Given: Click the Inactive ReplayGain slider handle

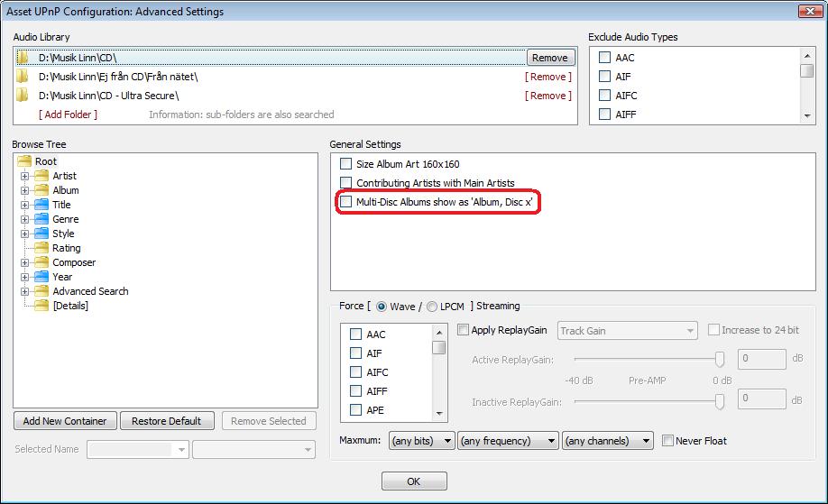Looking at the screenshot, I should click(719, 401).
